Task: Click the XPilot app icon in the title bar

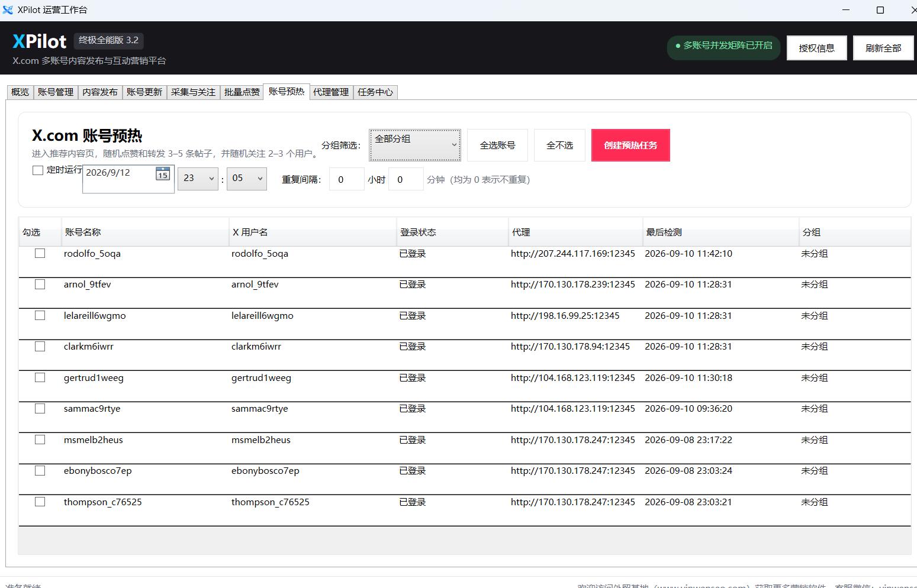Action: pyautogui.click(x=8, y=10)
